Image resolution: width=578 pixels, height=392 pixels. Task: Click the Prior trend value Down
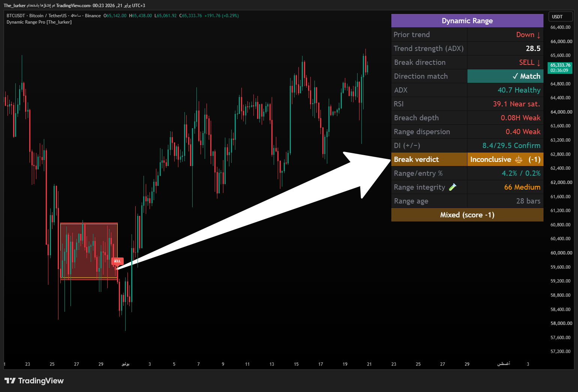coord(528,34)
